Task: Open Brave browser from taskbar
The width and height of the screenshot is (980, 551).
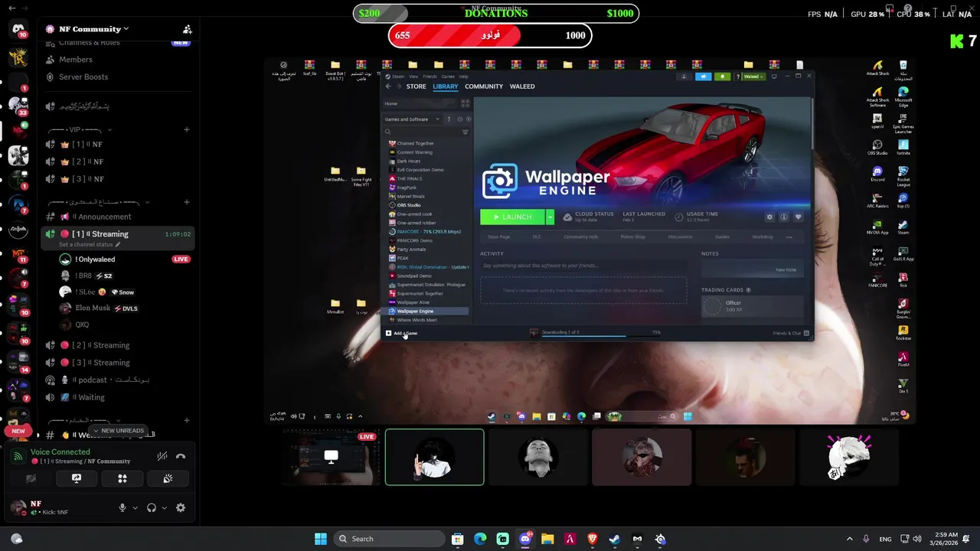Action: 592,539
